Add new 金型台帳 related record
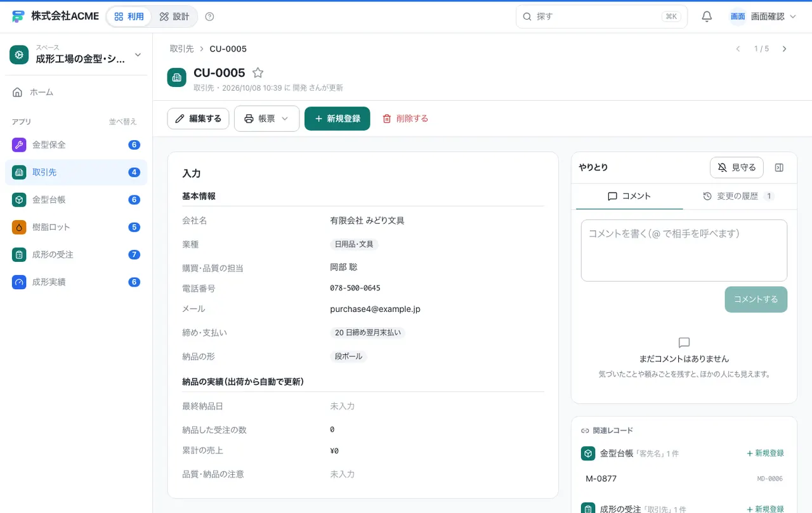 coord(765,453)
